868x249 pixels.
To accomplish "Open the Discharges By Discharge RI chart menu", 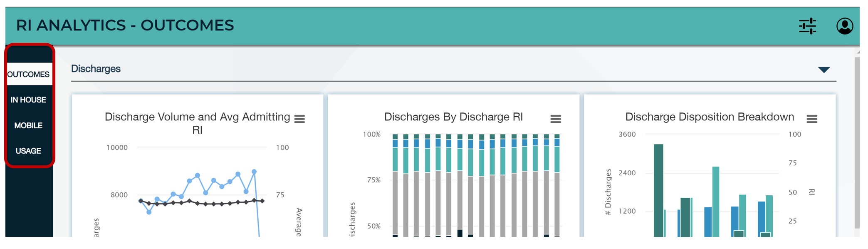I will tap(556, 119).
